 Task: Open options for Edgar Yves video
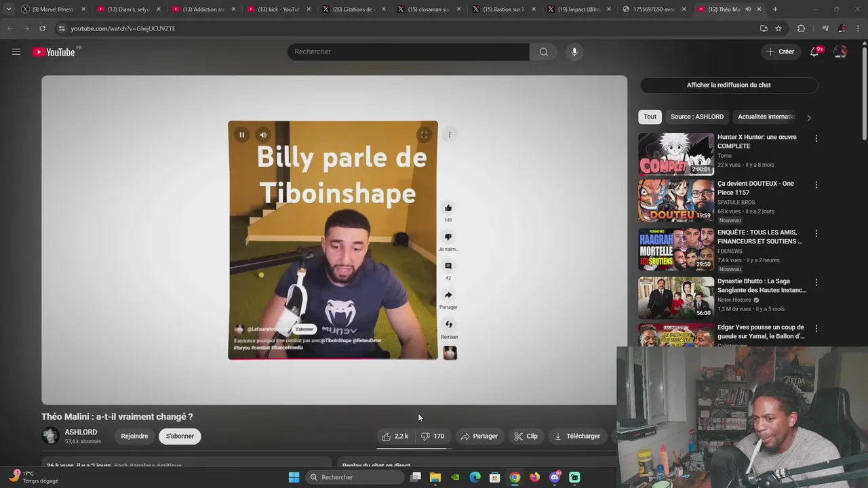pos(816,328)
